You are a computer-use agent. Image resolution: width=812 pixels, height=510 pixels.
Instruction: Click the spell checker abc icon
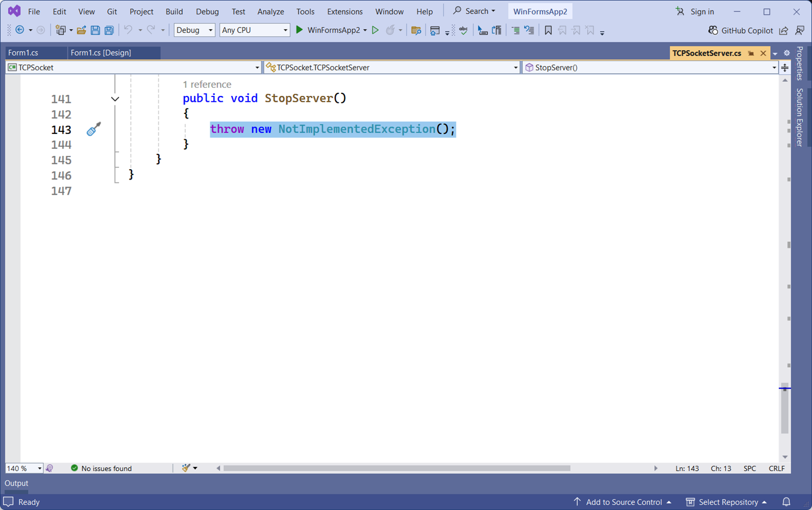click(464, 30)
